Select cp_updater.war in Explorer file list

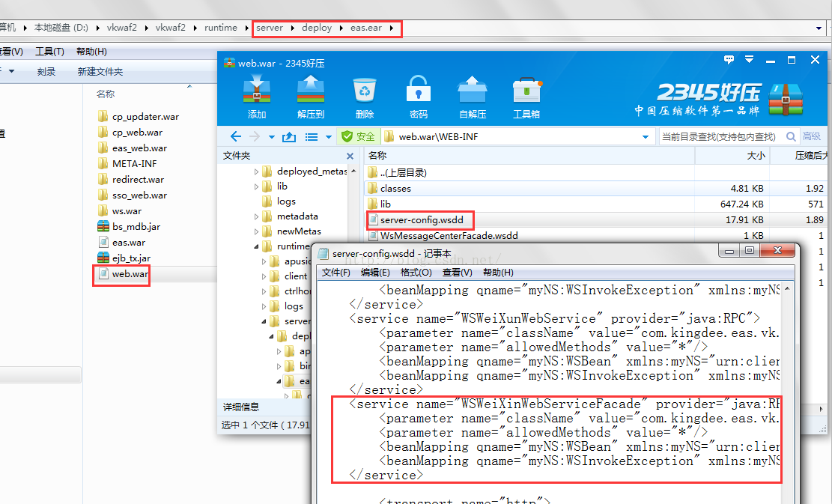pyautogui.click(x=139, y=117)
